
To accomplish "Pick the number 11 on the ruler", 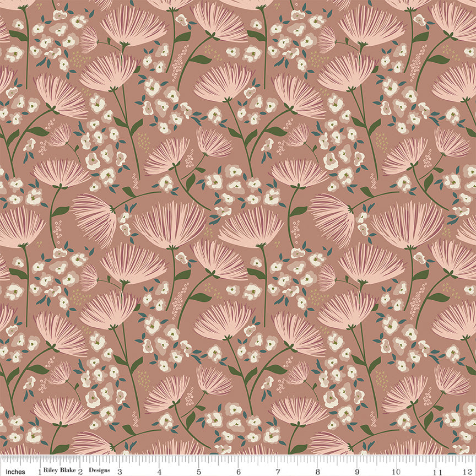I will click(x=438, y=472).
